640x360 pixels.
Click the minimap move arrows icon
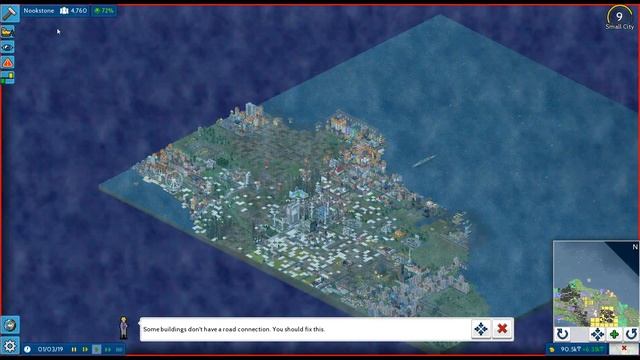(x=597, y=334)
